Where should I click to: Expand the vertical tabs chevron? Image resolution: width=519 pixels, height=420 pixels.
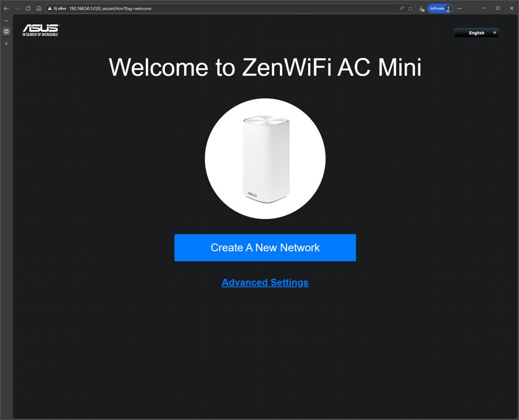(x=6, y=21)
